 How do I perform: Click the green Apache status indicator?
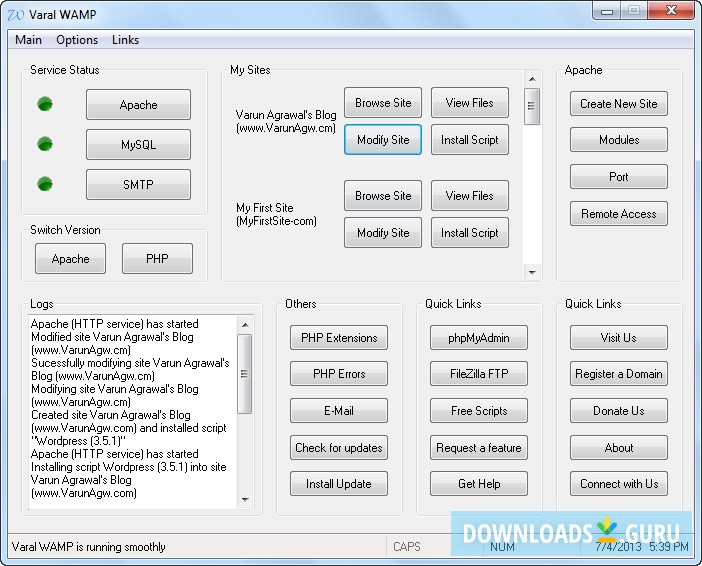45,104
